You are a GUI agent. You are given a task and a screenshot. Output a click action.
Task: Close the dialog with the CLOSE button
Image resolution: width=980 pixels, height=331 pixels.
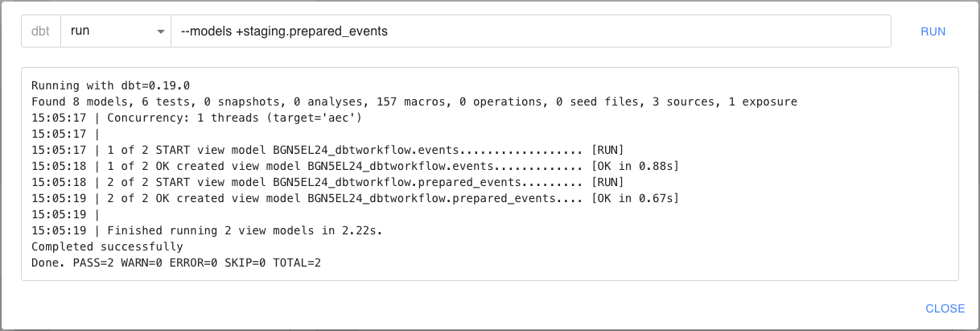pyautogui.click(x=945, y=308)
